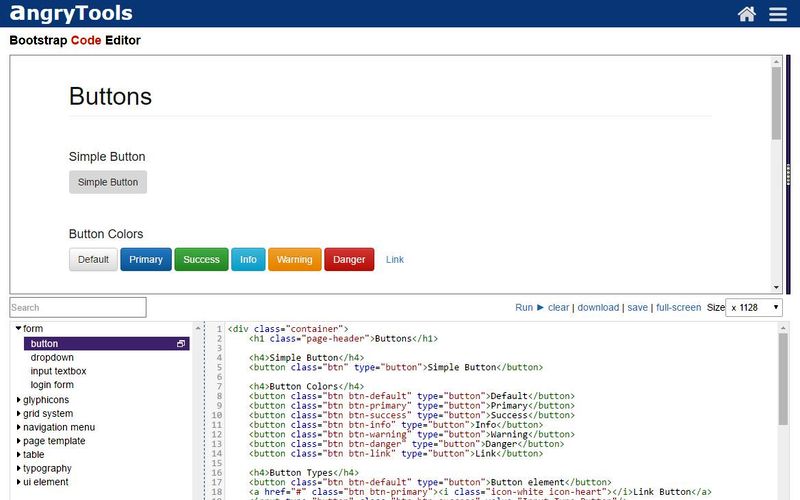The image size is (800, 500).
Task: Click code line 18 Link Button anchor
Action: point(480,492)
